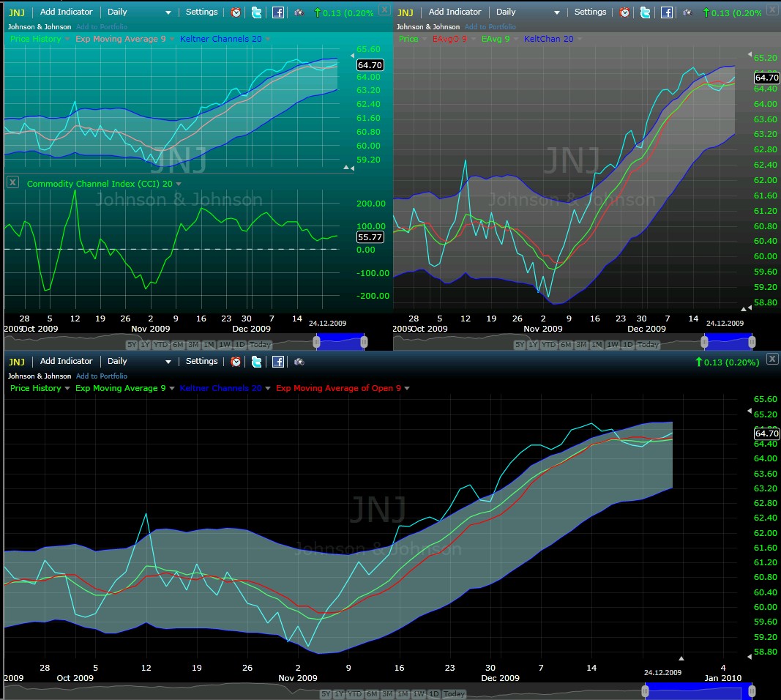Open the Settings menu

(201, 12)
